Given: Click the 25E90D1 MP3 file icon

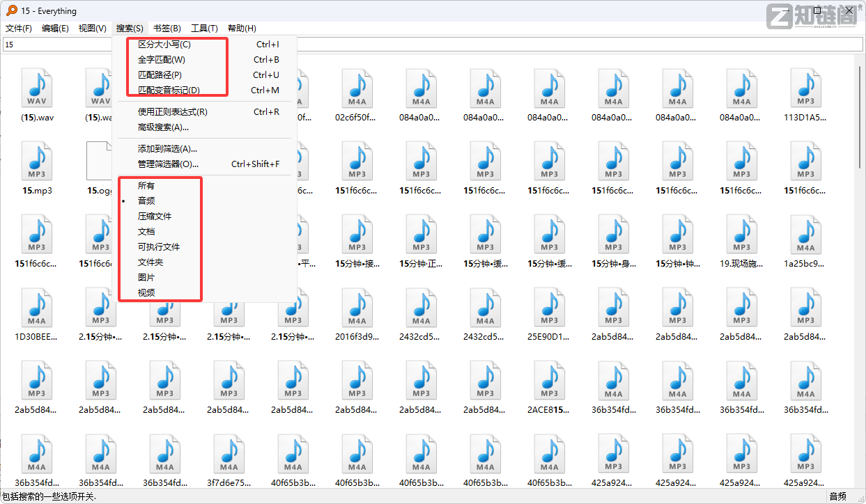Looking at the screenshot, I should coord(550,307).
